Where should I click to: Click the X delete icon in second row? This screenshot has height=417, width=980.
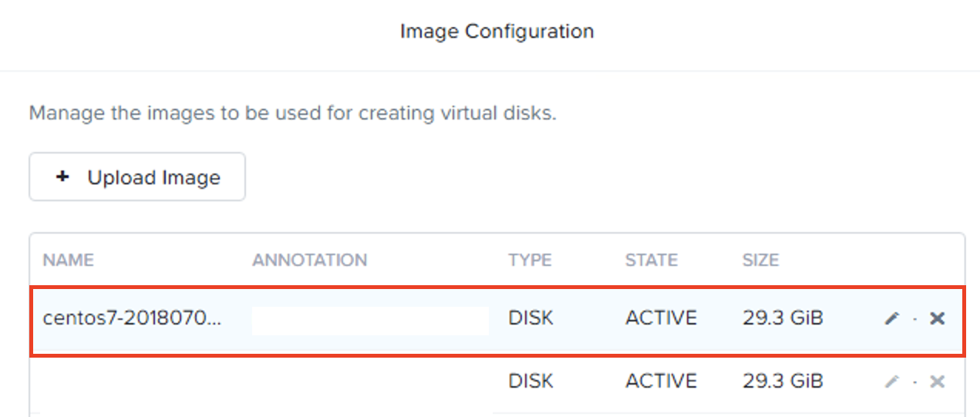tap(937, 382)
